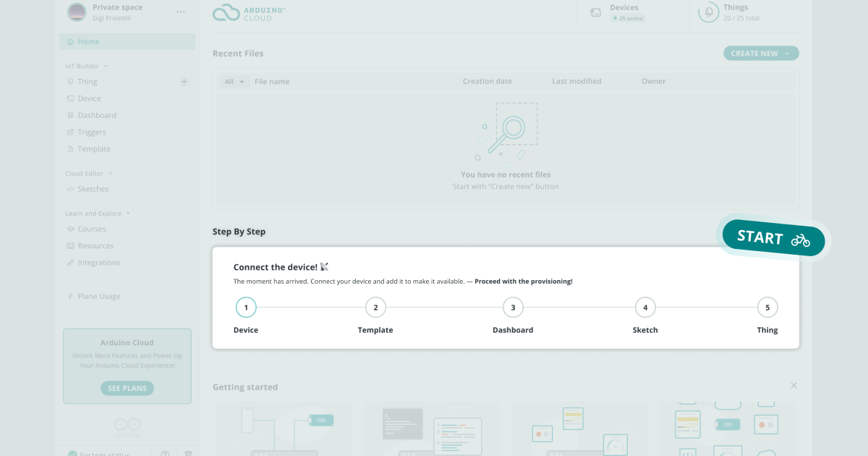The height and width of the screenshot is (456, 868).
Task: Click the 25 online badge
Action: [628, 18]
